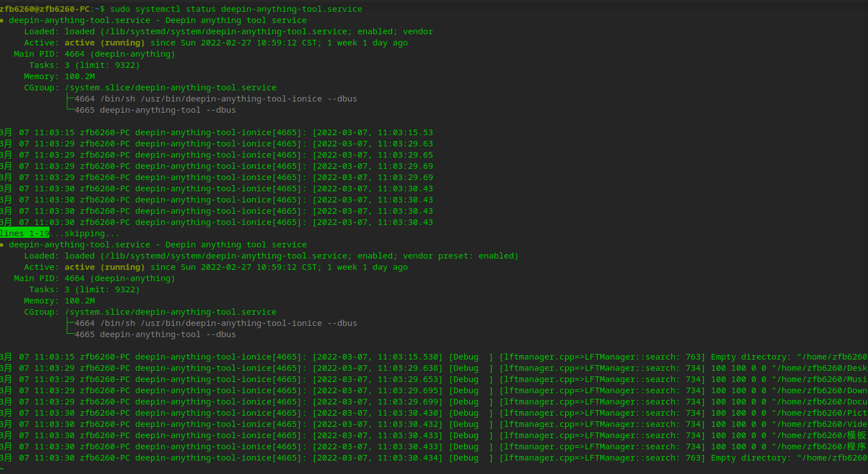The image size is (868, 474).
Task: Click "CGroup:" label in the second status output
Action: coord(42,312)
